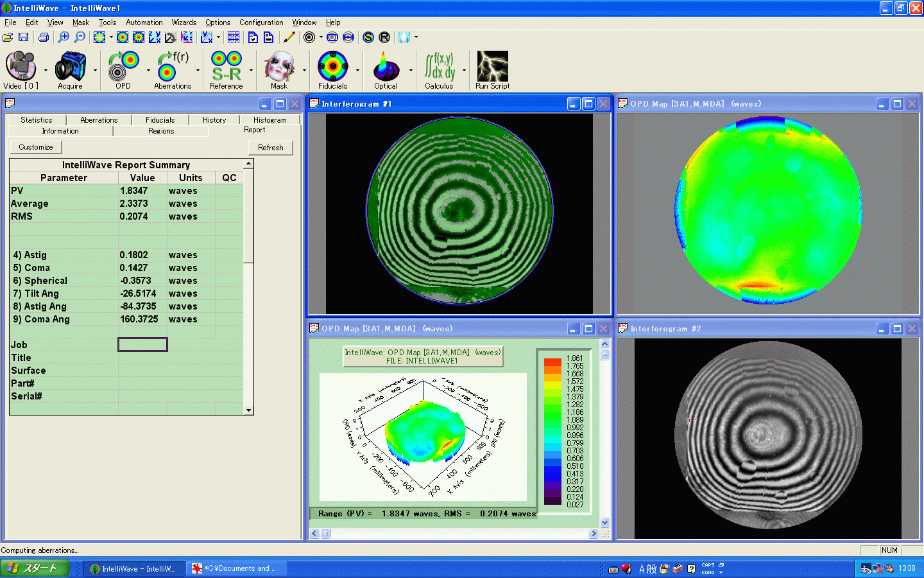Open the Wizards menu

[184, 22]
